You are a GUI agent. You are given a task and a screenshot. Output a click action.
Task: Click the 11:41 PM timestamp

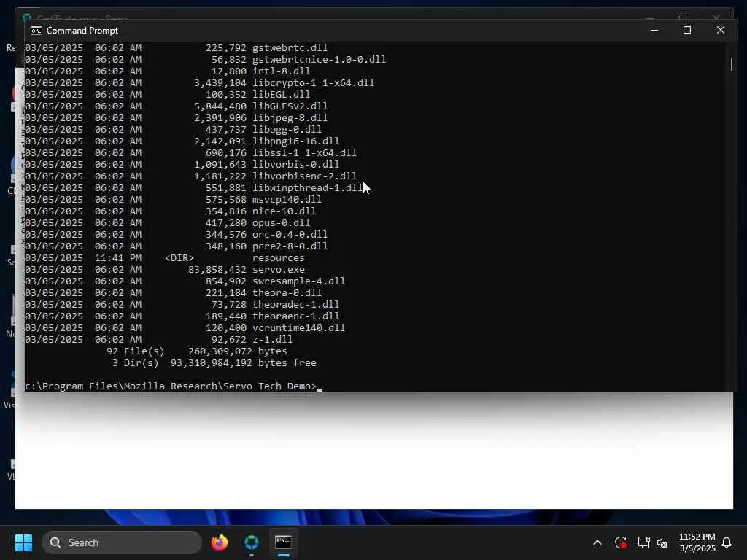click(118, 258)
